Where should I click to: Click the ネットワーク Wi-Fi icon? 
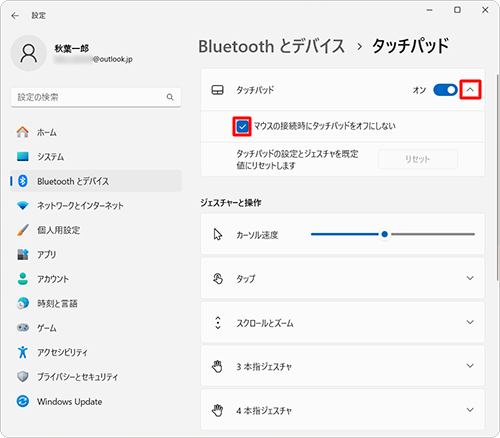[23, 206]
